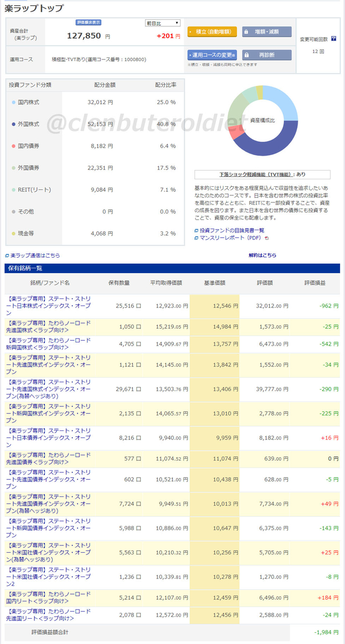345x644 pixels.
Task: Click the dark blue 外国株式 color dot
Action: tap(13, 124)
